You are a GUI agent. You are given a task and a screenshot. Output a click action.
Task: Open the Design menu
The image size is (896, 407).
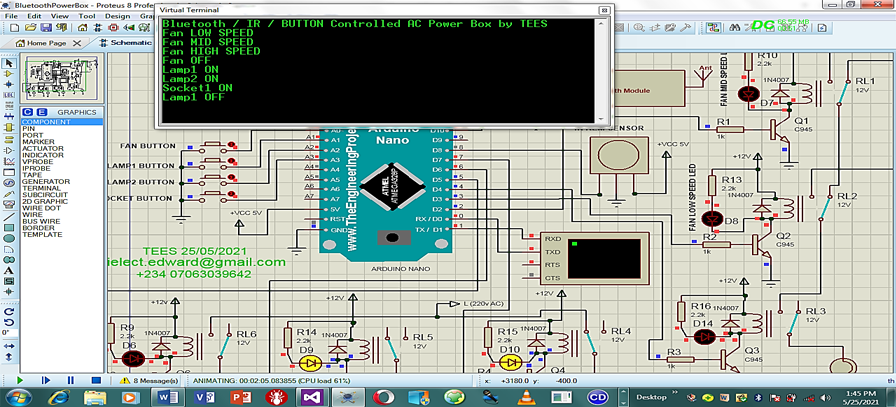click(117, 16)
